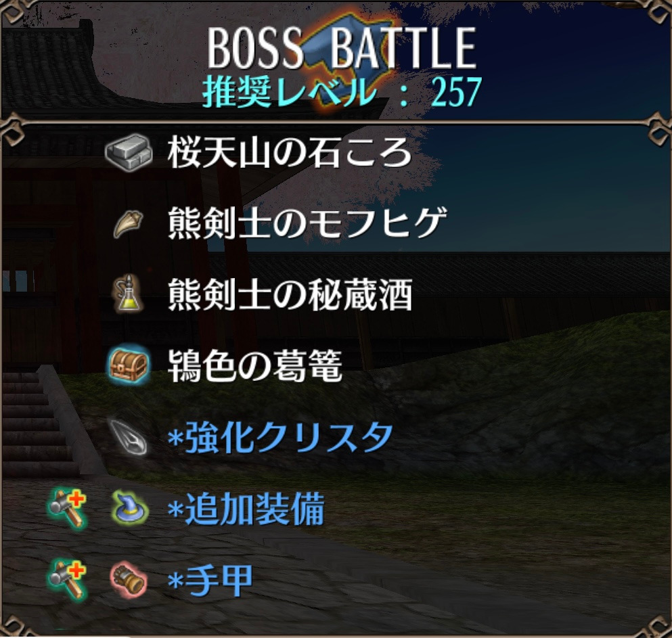Click the hammer-plus icon beside 追加装備
The height and width of the screenshot is (638, 672).
(67, 509)
